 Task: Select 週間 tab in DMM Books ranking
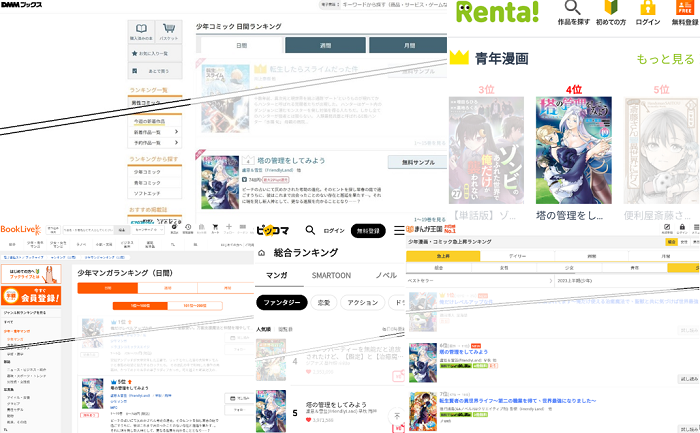(x=325, y=46)
